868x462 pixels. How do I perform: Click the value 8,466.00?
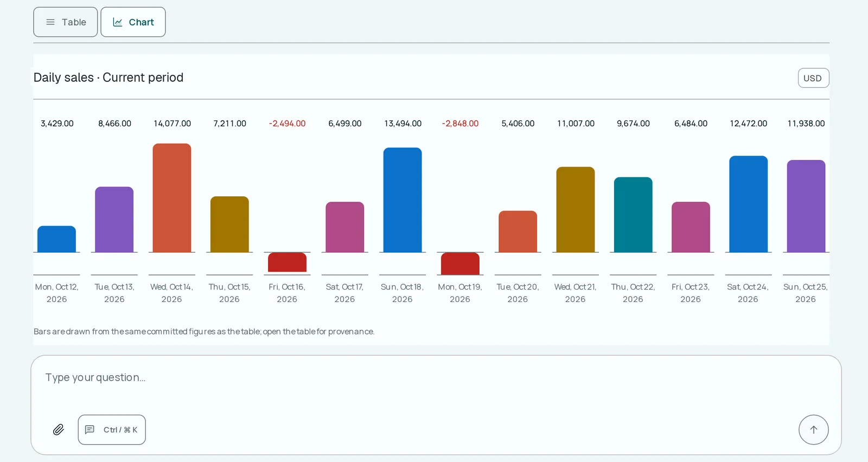pyautogui.click(x=114, y=124)
